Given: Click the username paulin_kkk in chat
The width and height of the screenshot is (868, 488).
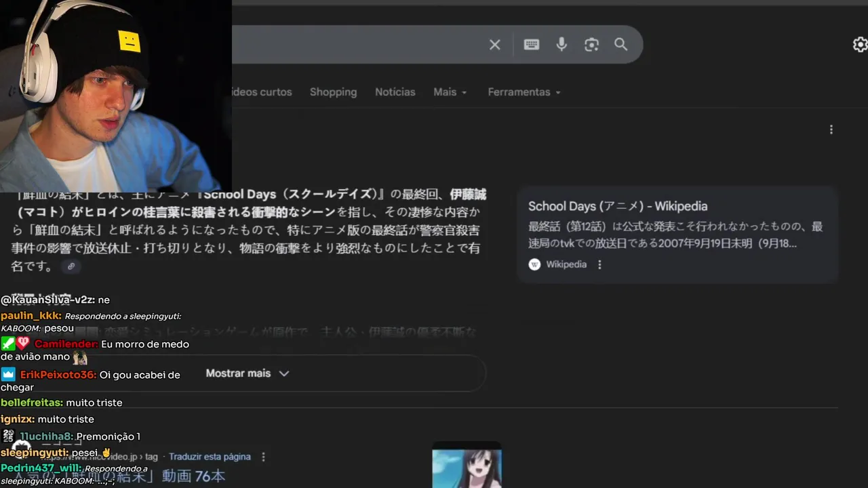Looking at the screenshot, I should (x=31, y=316).
